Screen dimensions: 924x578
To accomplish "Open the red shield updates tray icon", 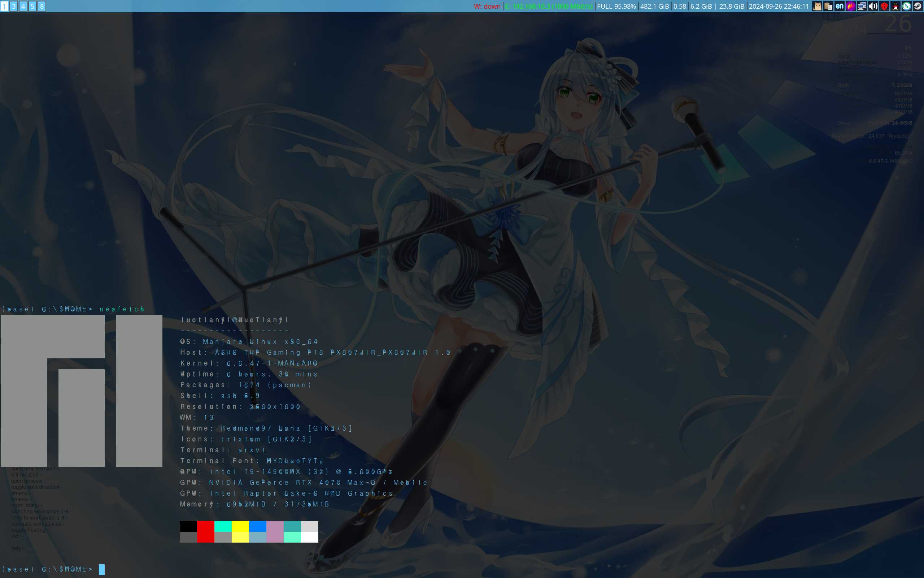I will point(884,6).
